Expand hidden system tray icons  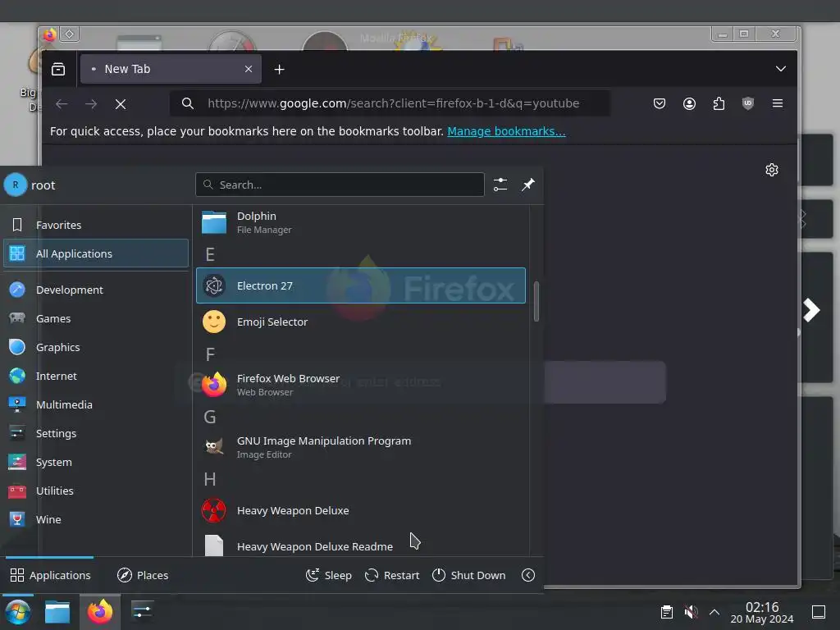pos(714,612)
